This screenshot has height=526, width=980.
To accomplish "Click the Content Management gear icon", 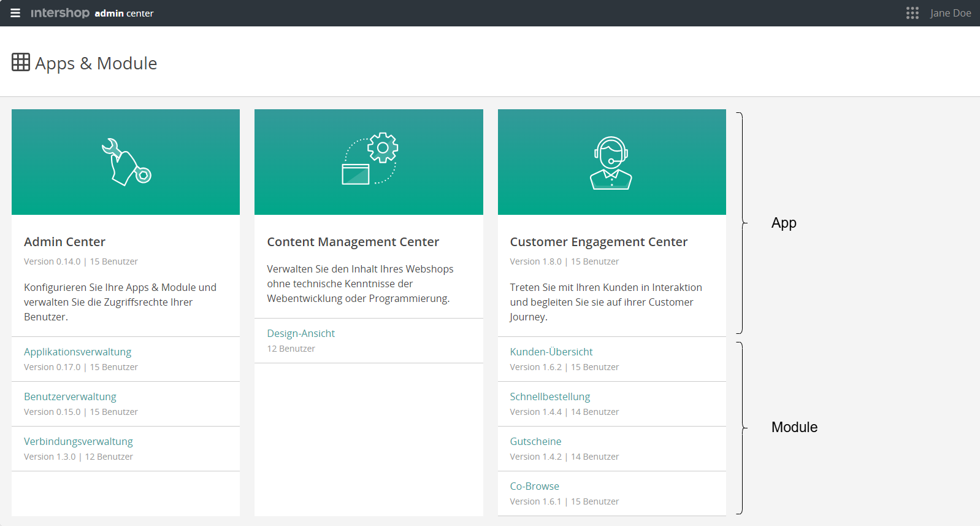I will pyautogui.click(x=370, y=159).
